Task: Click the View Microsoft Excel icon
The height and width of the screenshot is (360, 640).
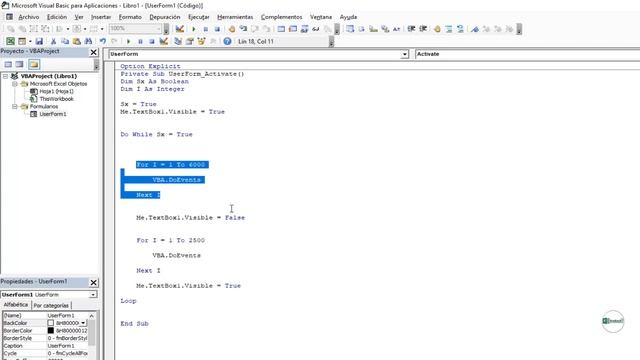Action: click(x=10, y=41)
